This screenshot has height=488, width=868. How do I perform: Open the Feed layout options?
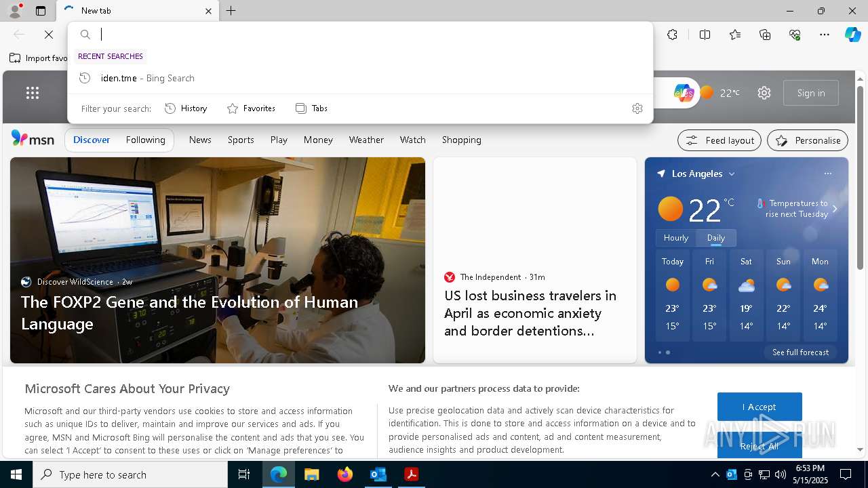pyautogui.click(x=719, y=140)
